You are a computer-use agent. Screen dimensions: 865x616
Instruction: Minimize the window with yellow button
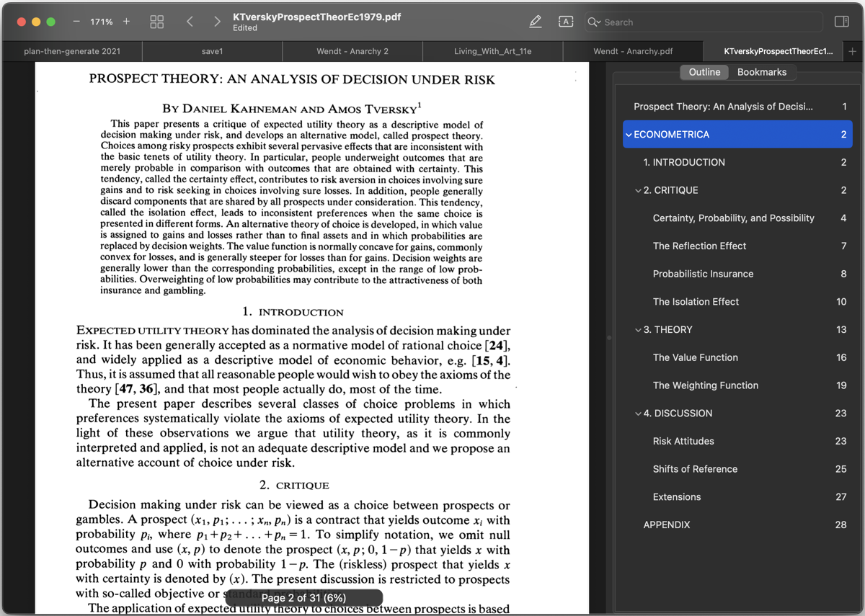(36, 22)
